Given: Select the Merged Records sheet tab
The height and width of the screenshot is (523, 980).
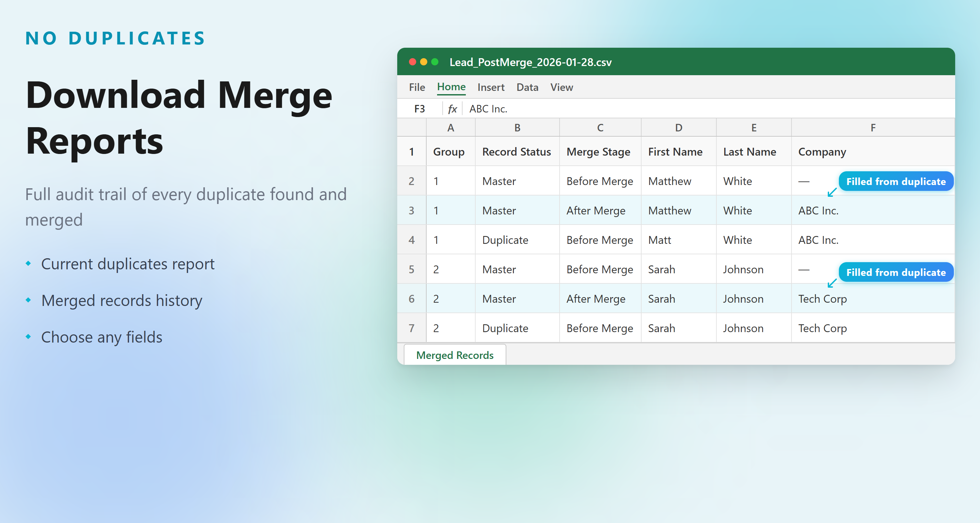Looking at the screenshot, I should pos(455,355).
